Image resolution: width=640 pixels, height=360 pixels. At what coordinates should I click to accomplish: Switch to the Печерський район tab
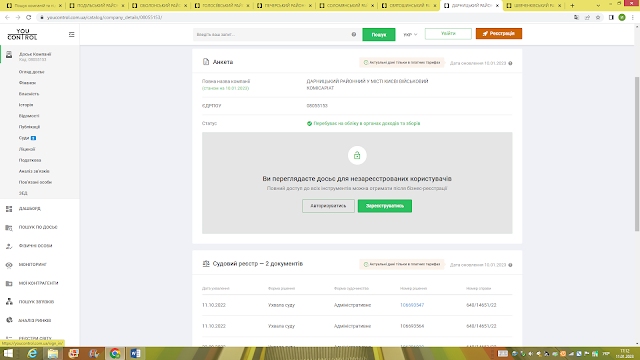285,6
